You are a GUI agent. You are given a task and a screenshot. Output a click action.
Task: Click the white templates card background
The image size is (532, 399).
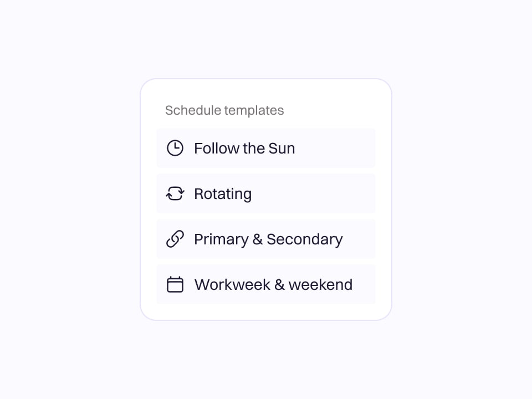point(266,310)
